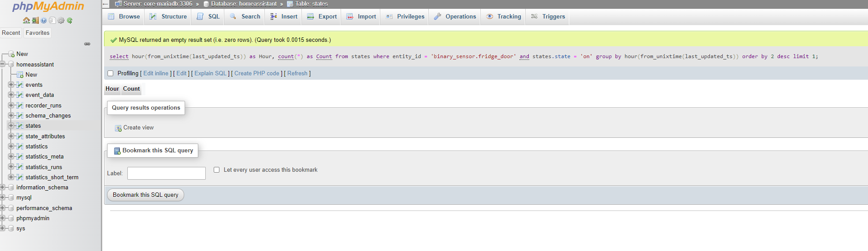Open phpMyAdmin documentation help icon
Screen dimensions: 868x251
click(44, 20)
